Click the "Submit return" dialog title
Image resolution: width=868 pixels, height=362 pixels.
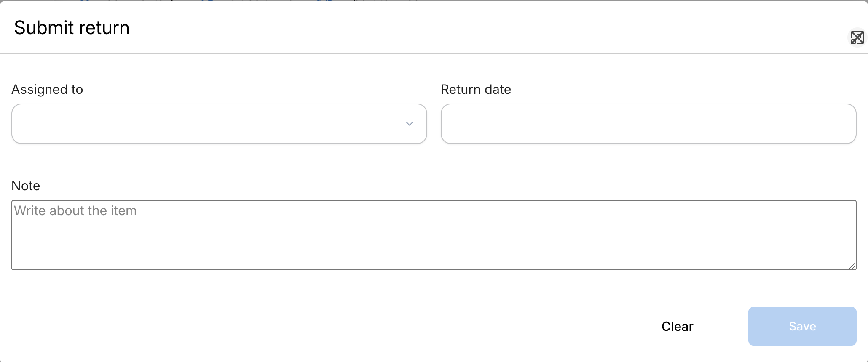tap(72, 28)
